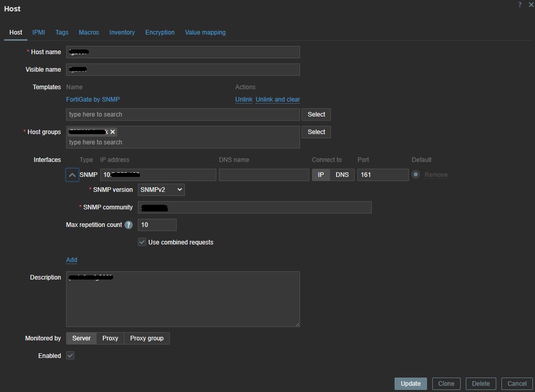Select the Default interface radio button
Viewport: 535px width, 392px height.
[416, 175]
